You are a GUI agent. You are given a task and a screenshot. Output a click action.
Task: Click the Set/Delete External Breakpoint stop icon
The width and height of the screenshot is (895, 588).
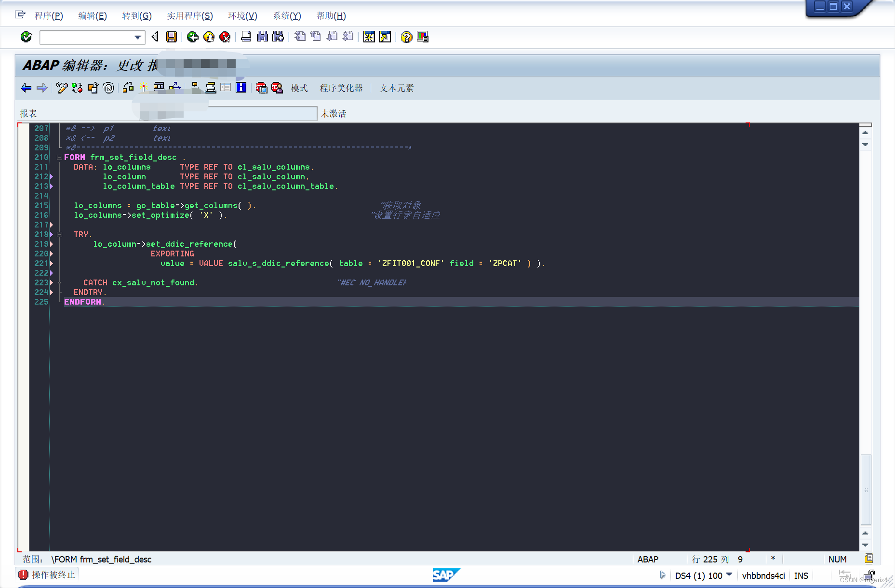[x=277, y=88]
